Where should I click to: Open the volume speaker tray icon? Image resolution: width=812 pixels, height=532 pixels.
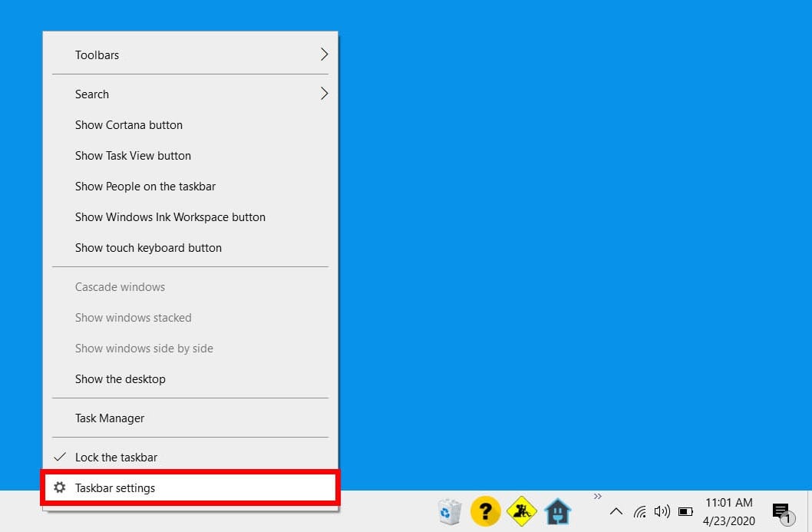(662, 511)
